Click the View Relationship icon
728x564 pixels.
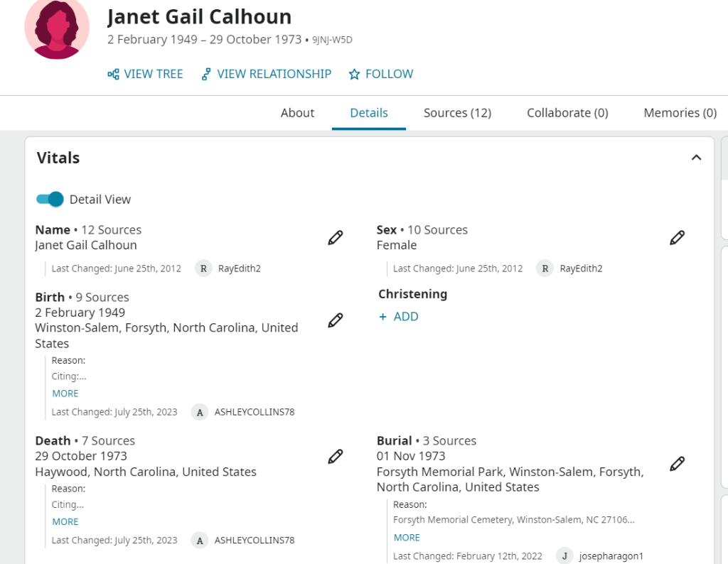point(206,74)
